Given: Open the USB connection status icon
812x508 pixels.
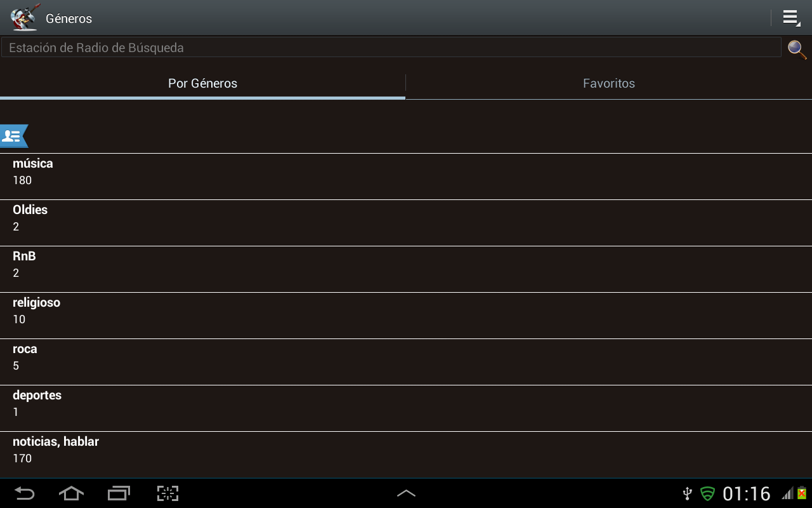Looking at the screenshot, I should tap(687, 493).
